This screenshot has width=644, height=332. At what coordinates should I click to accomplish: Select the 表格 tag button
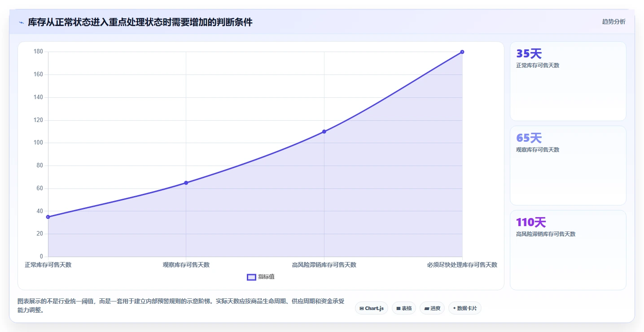pos(404,308)
